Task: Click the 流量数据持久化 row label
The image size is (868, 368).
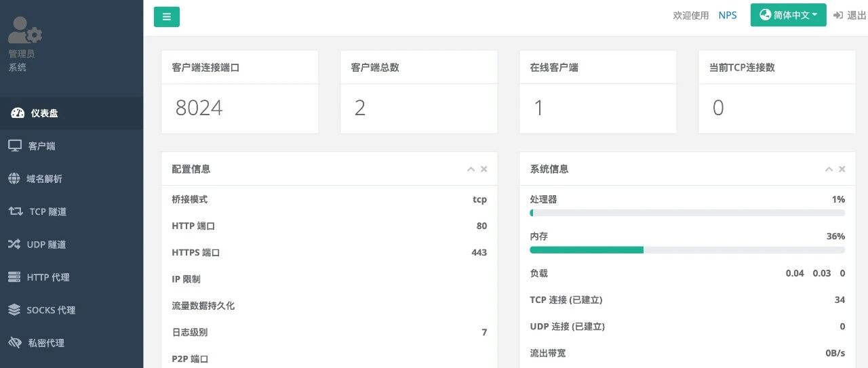Action: pos(203,306)
